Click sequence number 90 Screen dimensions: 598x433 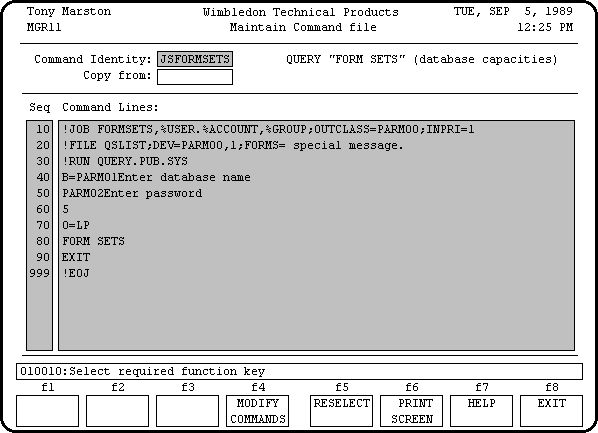(43, 258)
